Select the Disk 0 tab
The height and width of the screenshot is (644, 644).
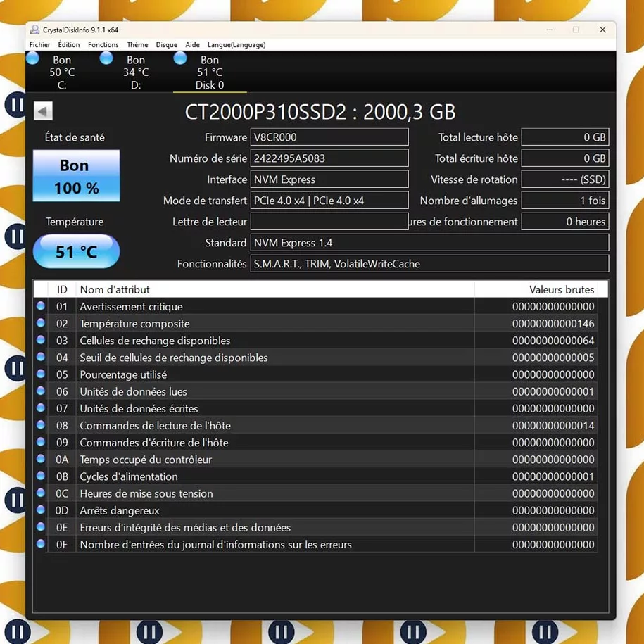coord(210,72)
